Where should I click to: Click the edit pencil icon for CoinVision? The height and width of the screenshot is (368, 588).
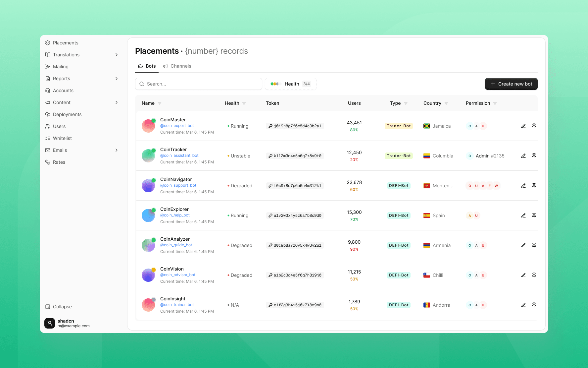[x=523, y=275]
